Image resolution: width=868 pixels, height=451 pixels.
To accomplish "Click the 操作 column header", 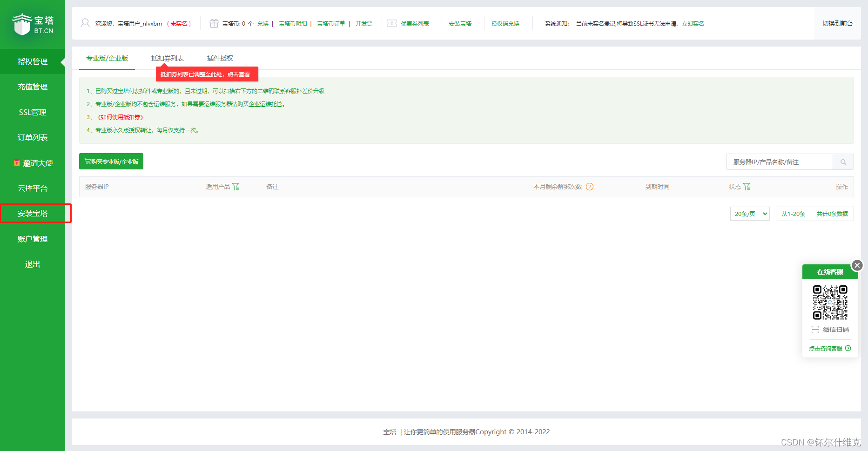I will [x=842, y=187].
